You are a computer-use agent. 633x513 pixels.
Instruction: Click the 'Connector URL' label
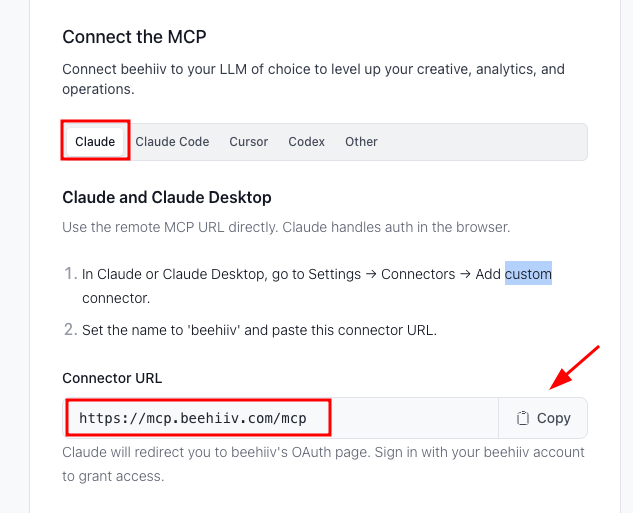pyautogui.click(x=112, y=378)
